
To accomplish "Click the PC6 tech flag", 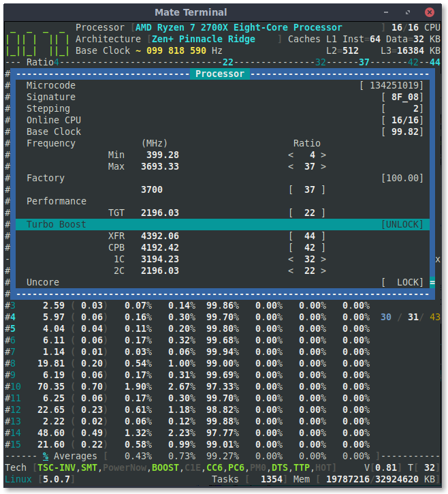I will click(236, 467).
